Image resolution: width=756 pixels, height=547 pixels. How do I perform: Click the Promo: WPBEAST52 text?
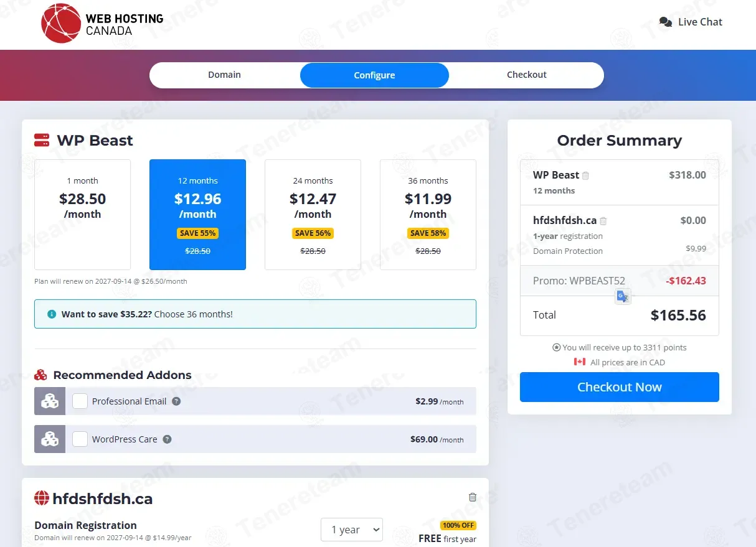(579, 281)
